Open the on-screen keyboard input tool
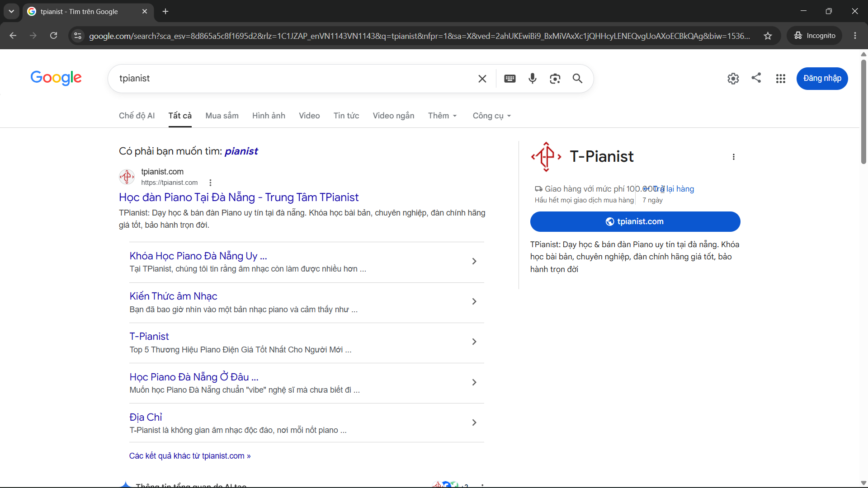This screenshot has width=868, height=488. pos(510,79)
